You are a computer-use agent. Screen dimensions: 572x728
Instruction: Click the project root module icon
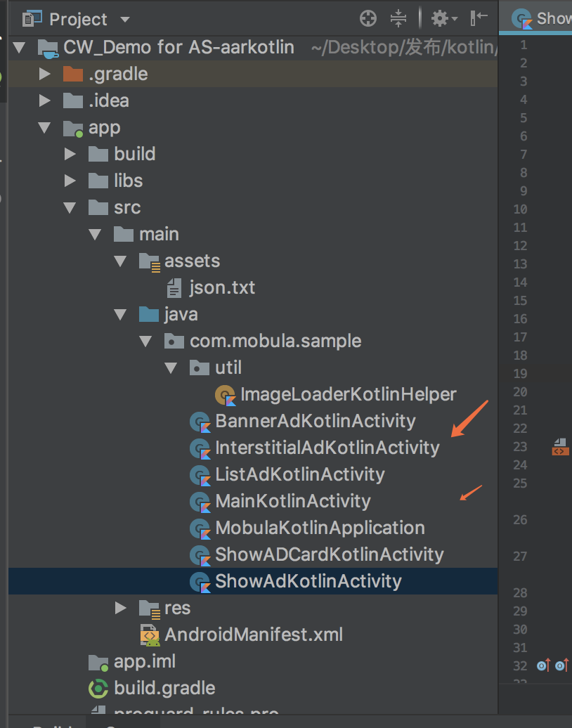(x=48, y=48)
